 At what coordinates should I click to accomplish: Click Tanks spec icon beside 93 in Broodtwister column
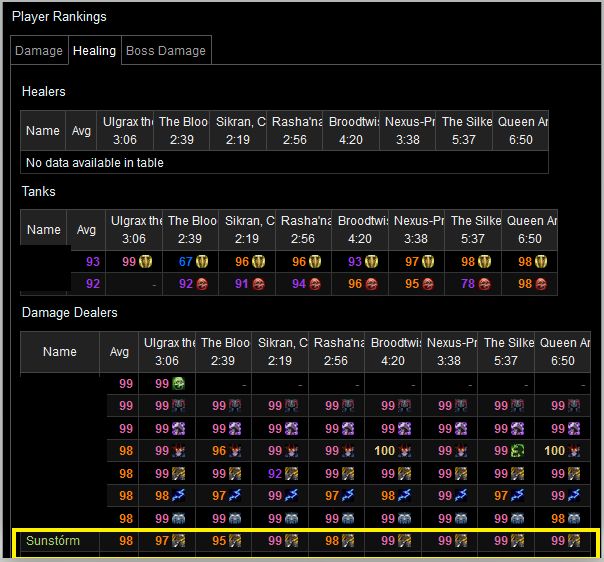point(372,262)
